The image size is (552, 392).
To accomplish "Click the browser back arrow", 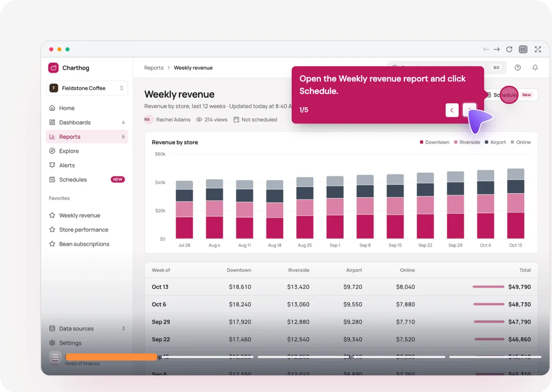I will (x=486, y=49).
